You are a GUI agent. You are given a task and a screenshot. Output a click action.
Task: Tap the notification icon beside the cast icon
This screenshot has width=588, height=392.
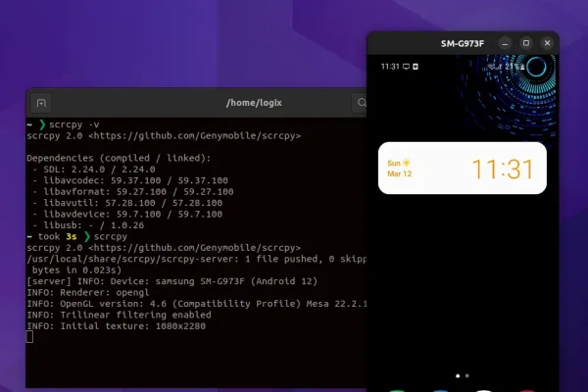(416, 67)
